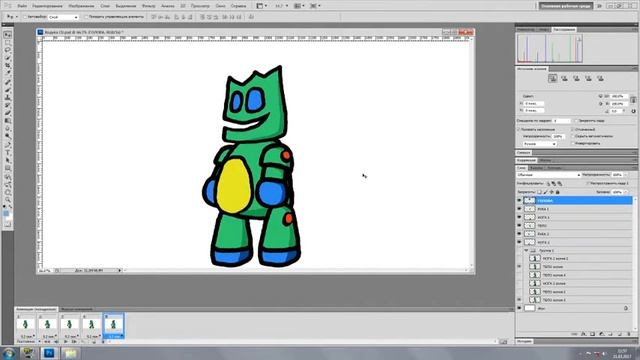
Task: Toggle Инвертировать checkbox in clone source panel
Action: (x=573, y=143)
